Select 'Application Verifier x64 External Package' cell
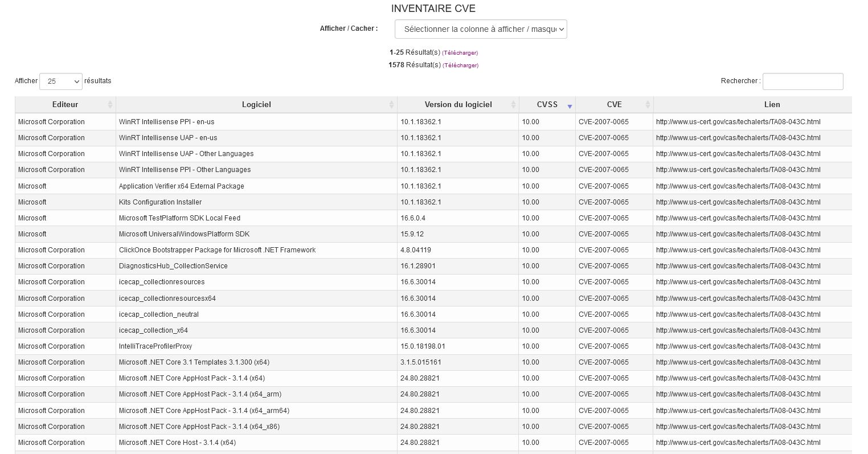 (256, 186)
